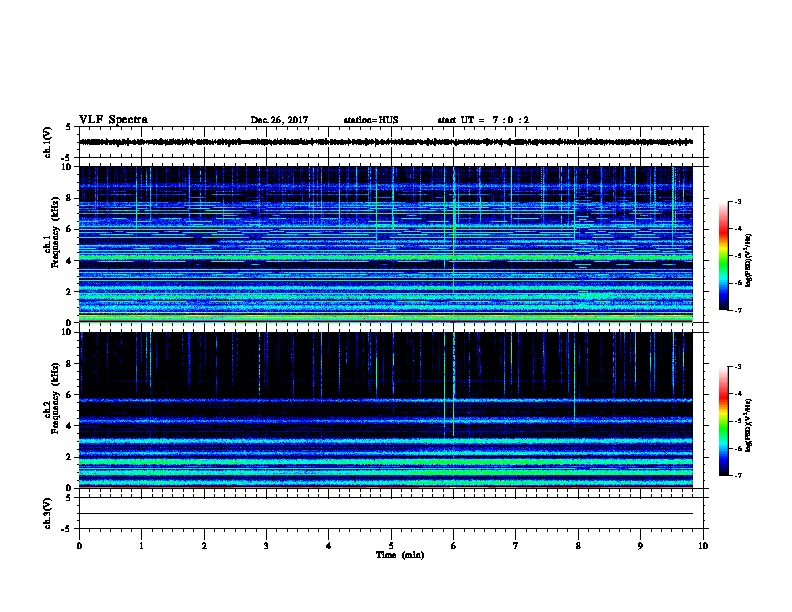The image size is (792, 612).
Task: Click the "-3" tick on the ch.2 color bar
Action: [737, 367]
